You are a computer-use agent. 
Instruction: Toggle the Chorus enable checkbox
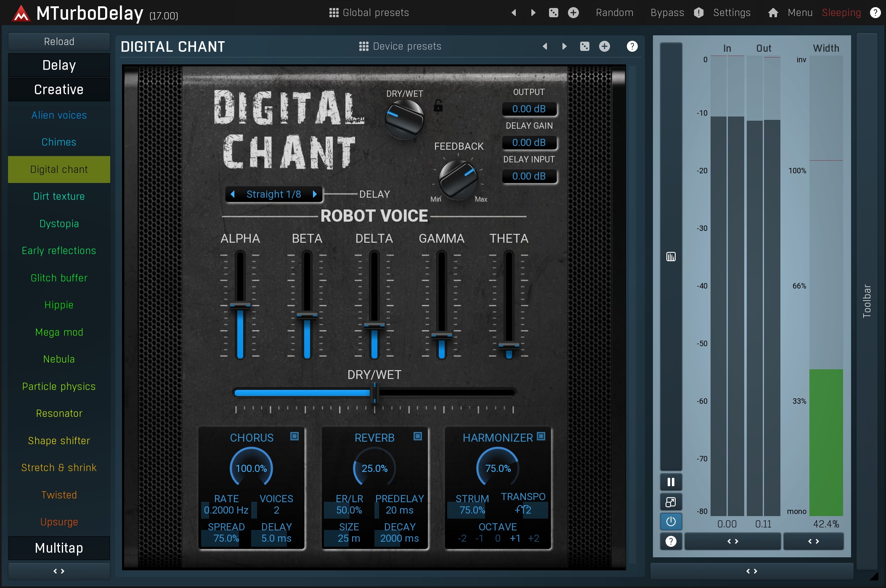click(294, 436)
